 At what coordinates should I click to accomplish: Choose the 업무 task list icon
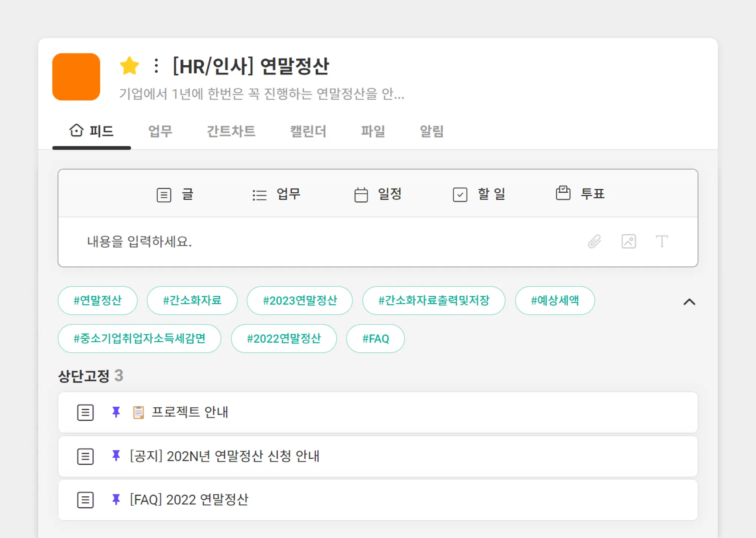tap(260, 194)
